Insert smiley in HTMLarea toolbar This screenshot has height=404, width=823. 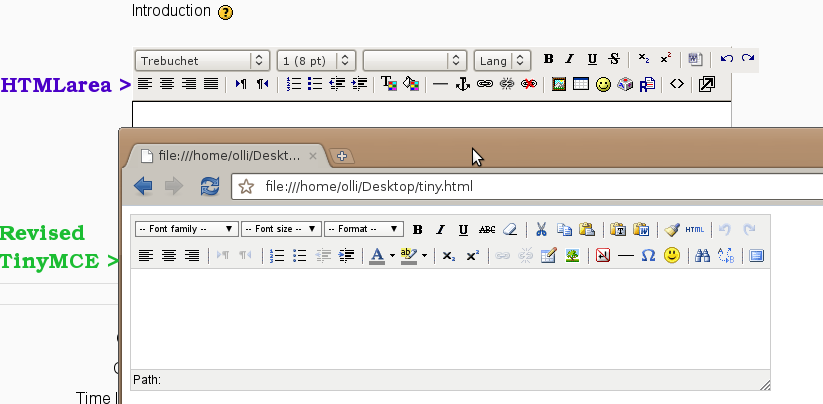(x=603, y=84)
